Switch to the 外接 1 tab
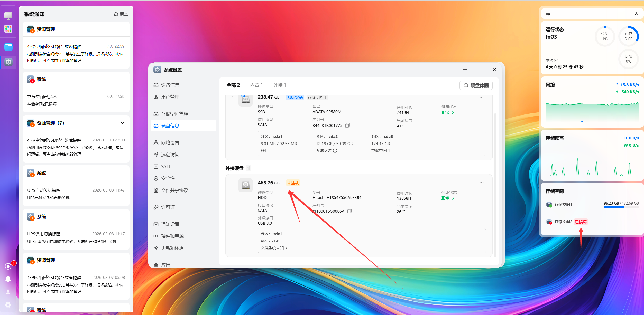The width and height of the screenshot is (644, 315). pyautogui.click(x=280, y=85)
